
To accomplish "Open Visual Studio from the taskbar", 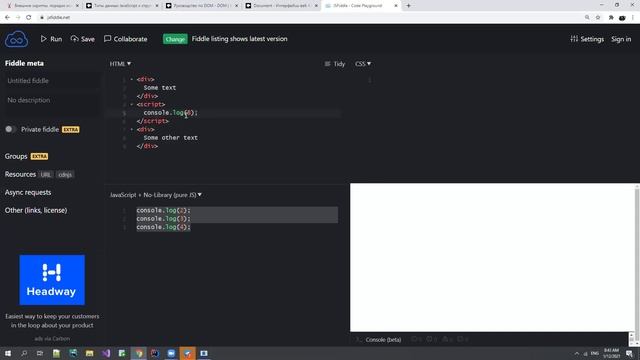I will pos(106,353).
